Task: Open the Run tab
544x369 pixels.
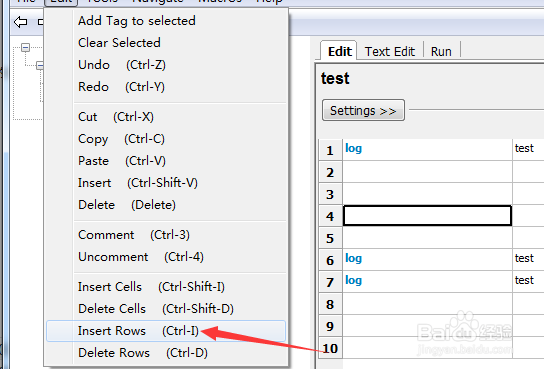Action: (x=441, y=51)
